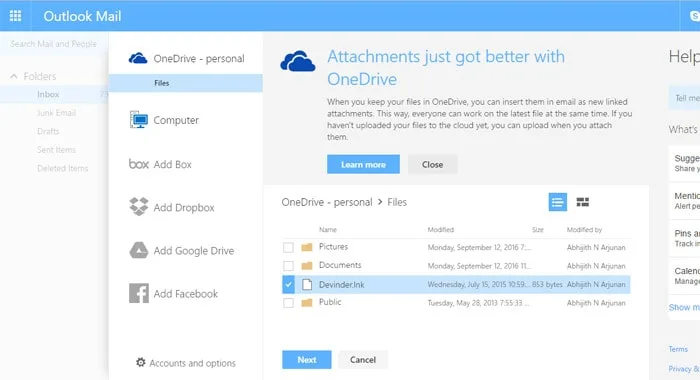Image resolution: width=700 pixels, height=380 pixels.
Task: Open Accounts and options link
Action: pos(192,363)
